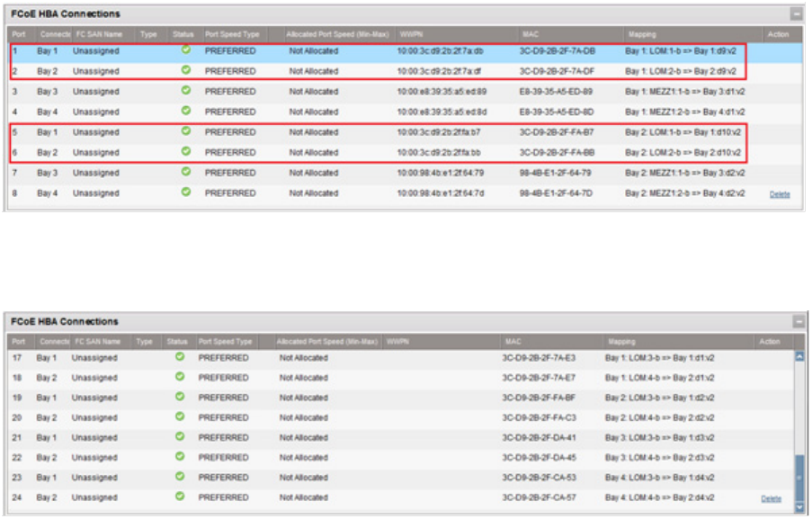Click the green status icon for port 17
Image resolution: width=812 pixels, height=519 pixels.
tap(179, 356)
